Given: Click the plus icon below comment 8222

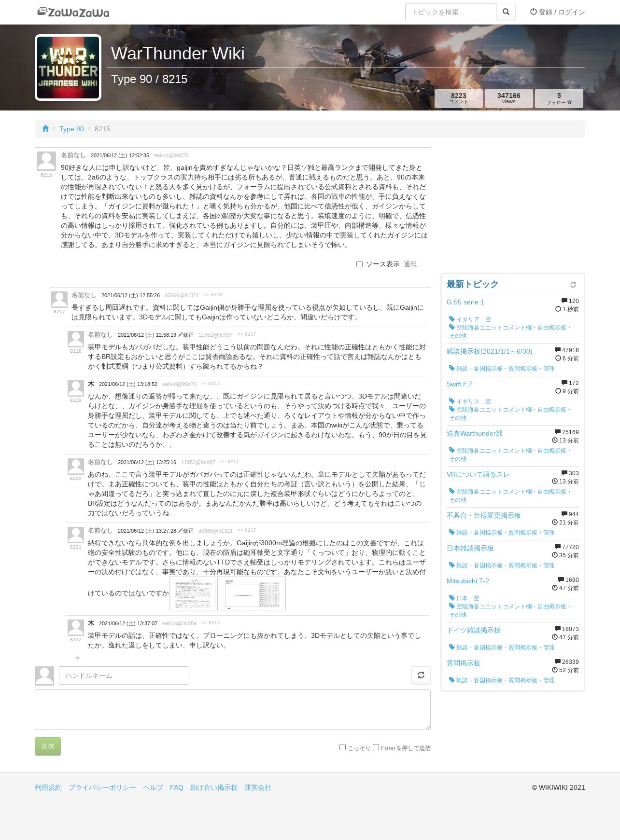Looking at the screenshot, I should click(77, 658).
